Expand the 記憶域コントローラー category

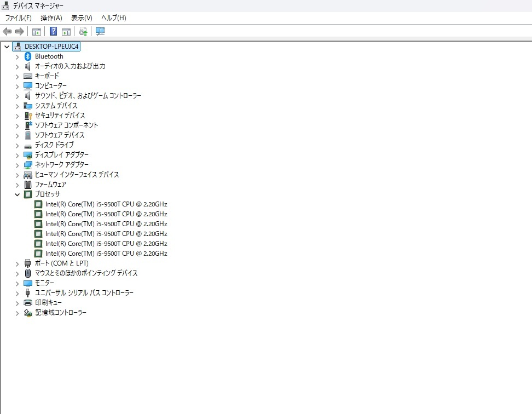click(18, 313)
